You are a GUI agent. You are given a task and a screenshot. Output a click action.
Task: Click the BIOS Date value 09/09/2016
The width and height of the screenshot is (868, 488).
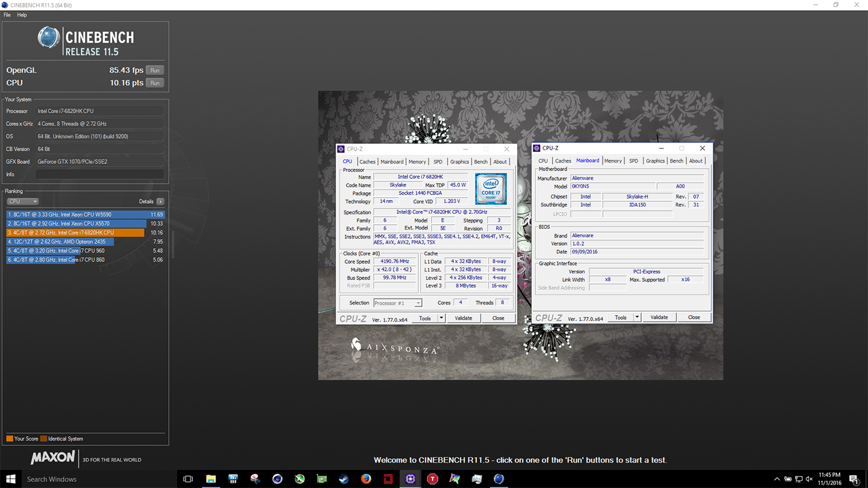637,252
